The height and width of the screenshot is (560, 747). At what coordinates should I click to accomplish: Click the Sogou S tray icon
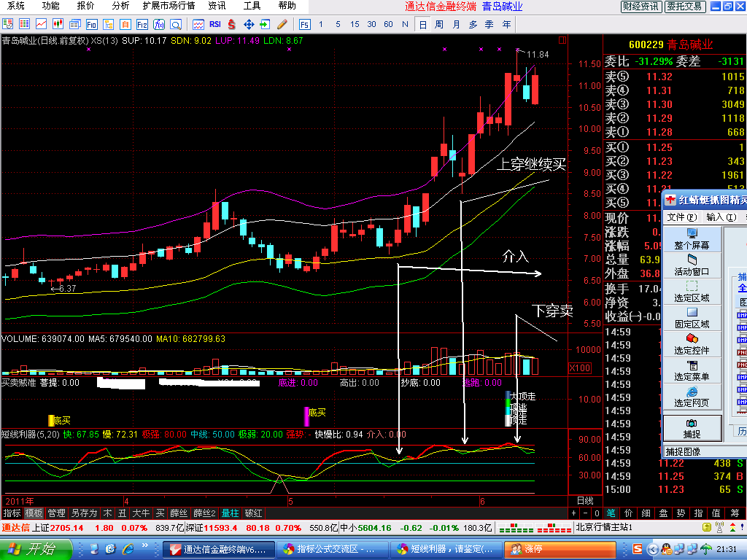[637, 550]
